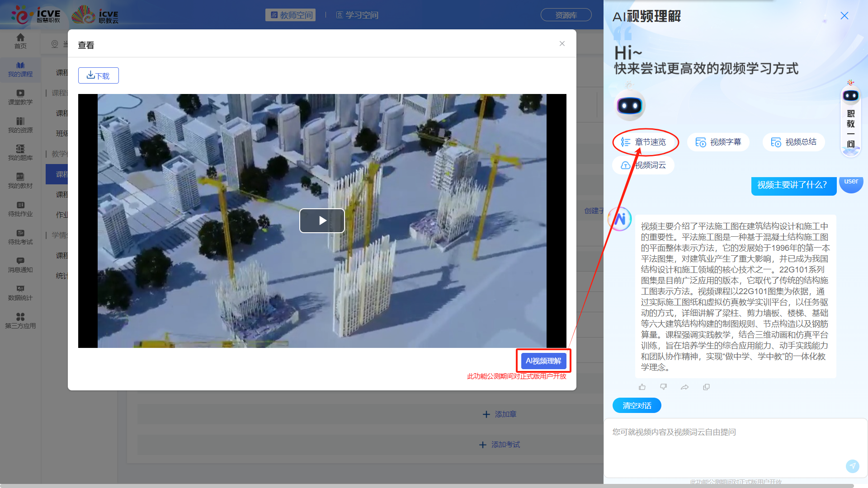
Task: Copy the AI reply with copy icon
Action: tap(706, 387)
